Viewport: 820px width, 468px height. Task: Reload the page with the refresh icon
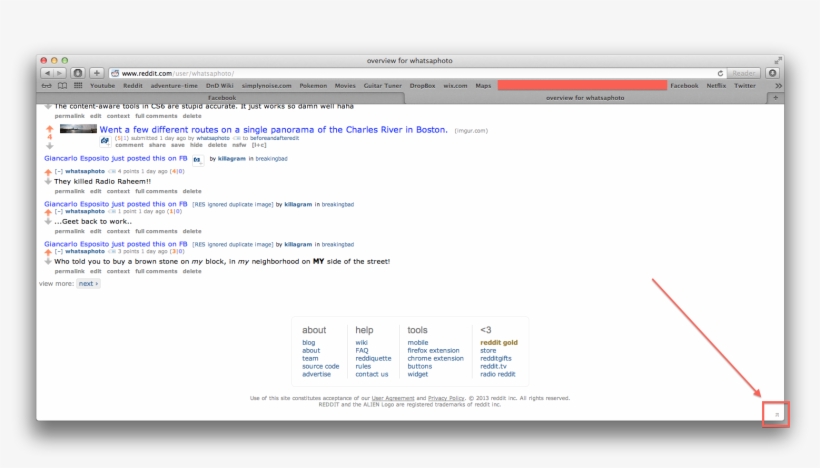[720, 73]
